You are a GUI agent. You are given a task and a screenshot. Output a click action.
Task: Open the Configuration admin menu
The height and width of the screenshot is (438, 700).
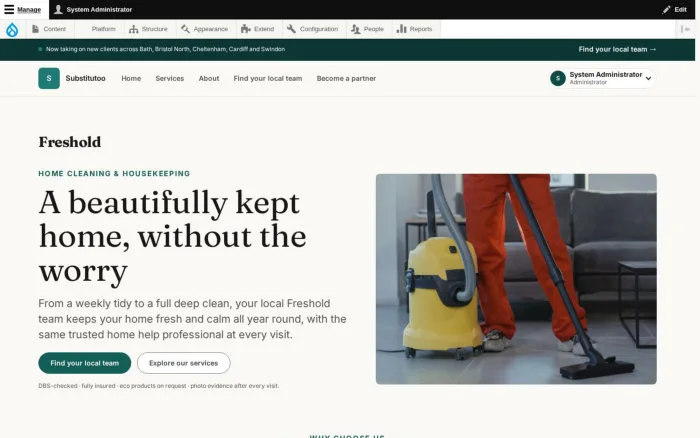313,29
